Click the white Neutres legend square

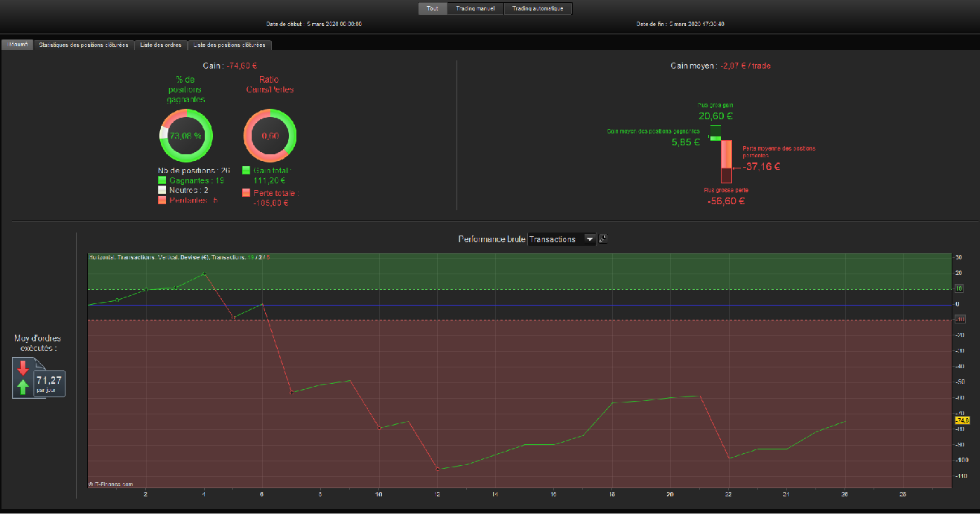[162, 190]
